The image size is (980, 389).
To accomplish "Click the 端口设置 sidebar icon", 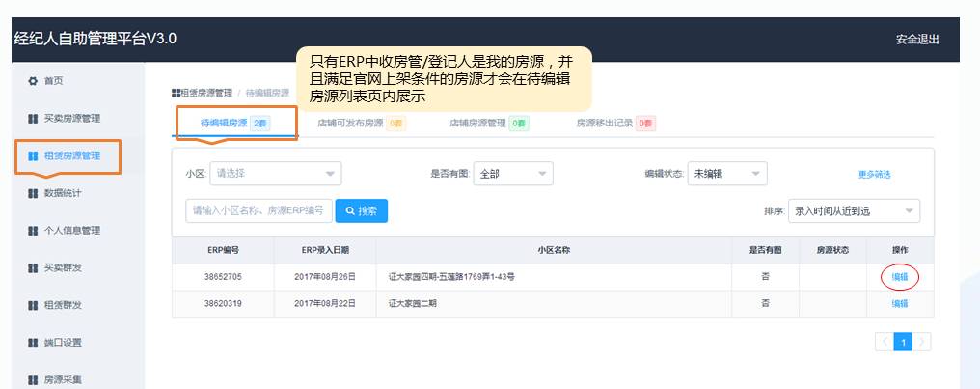I will pyautogui.click(x=32, y=342).
